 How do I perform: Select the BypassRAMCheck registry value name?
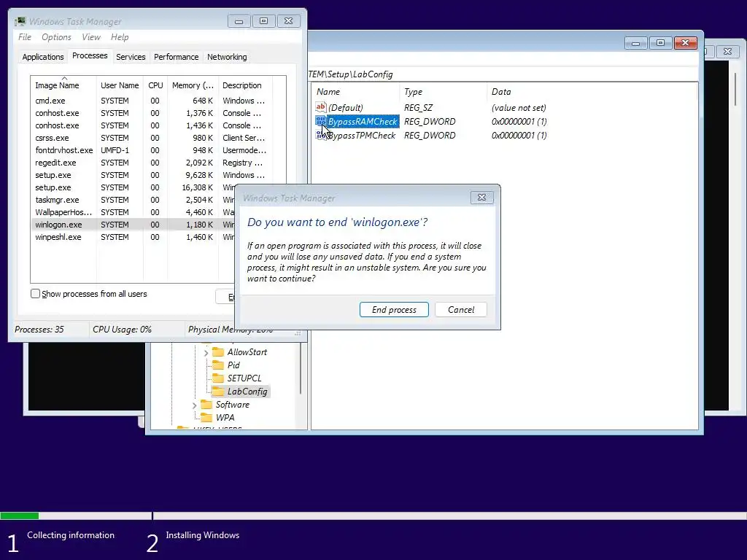click(363, 122)
